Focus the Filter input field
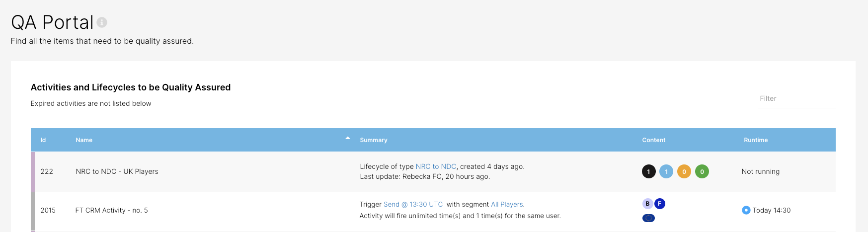The height and width of the screenshot is (232, 868). click(x=796, y=99)
